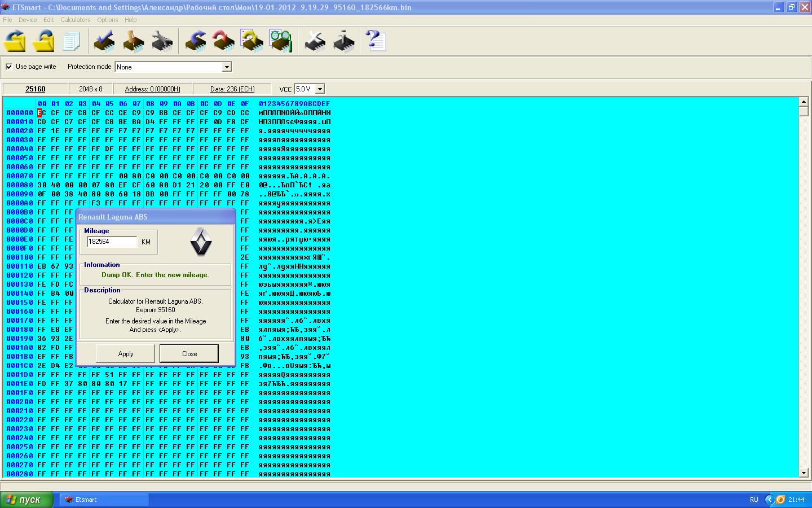Click the 0001E0 address row label
Screen dimensions: 812x508
[20, 384]
